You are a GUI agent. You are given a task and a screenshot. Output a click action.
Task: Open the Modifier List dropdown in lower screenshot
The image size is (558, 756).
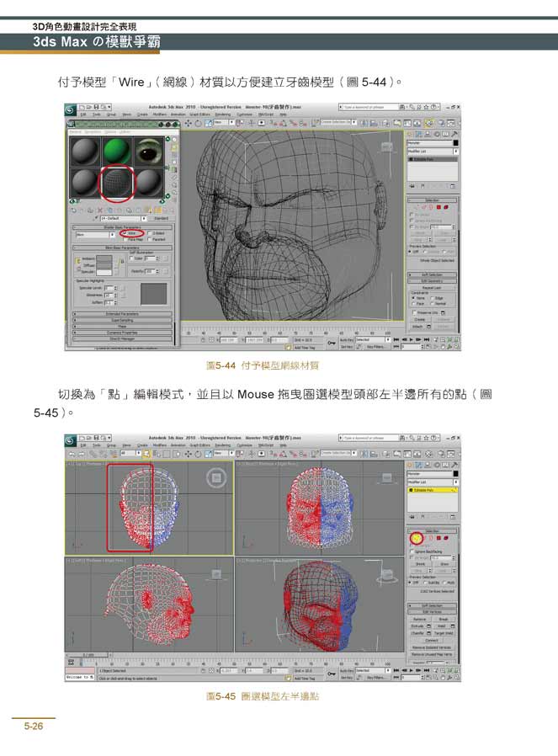433,482
